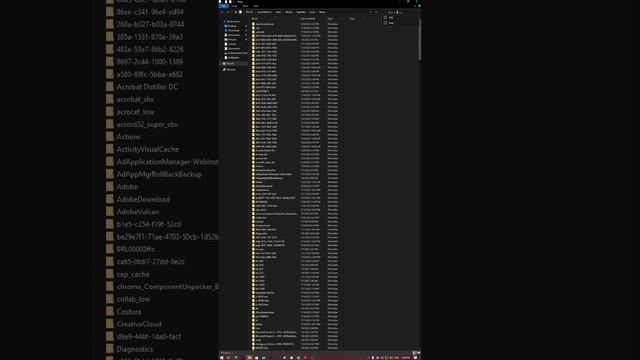The width and height of the screenshot is (640, 360).
Task: Select magnified acrord32_super_sbx folder
Action: click(x=147, y=124)
